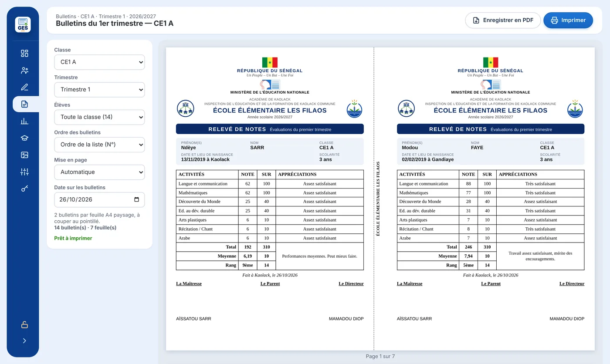This screenshot has height=364, width=610.
Task: Click the Page 1 sur 7 indicator
Action: pos(380,356)
